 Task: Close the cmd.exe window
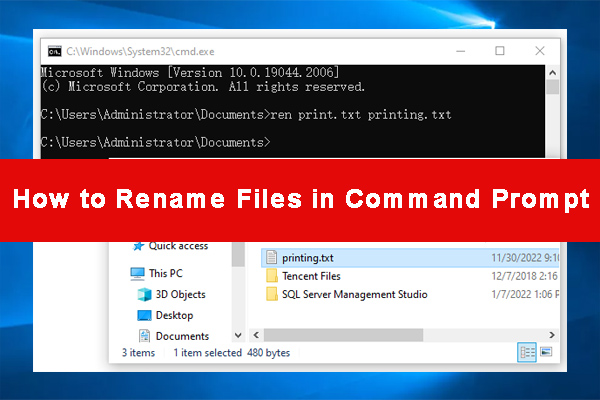540,51
